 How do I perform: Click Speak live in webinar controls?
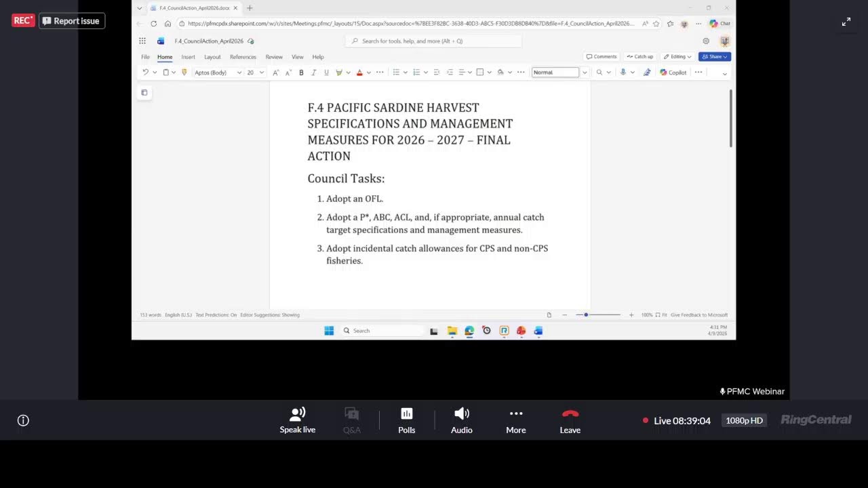(x=298, y=420)
